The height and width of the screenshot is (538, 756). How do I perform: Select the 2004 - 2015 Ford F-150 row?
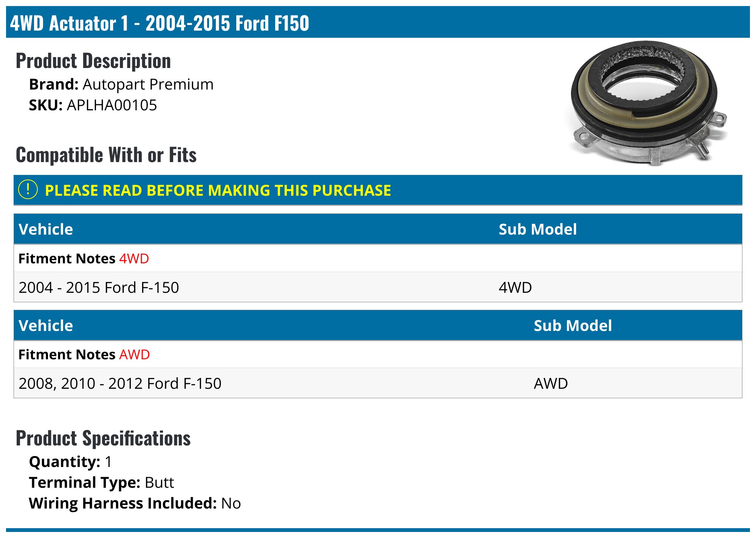[99, 288]
